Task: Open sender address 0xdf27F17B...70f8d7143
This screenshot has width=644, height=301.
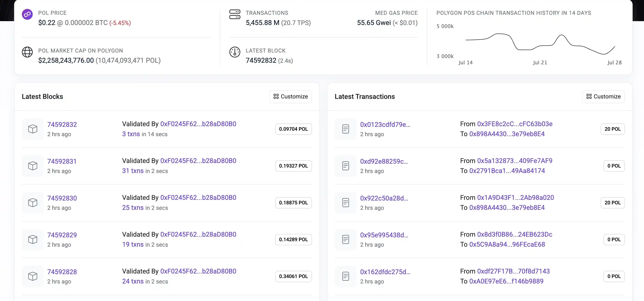Action: click(x=513, y=271)
